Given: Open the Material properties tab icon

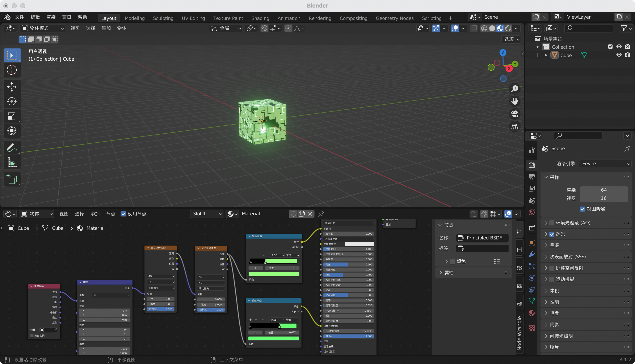Looking at the screenshot, I should point(532,313).
